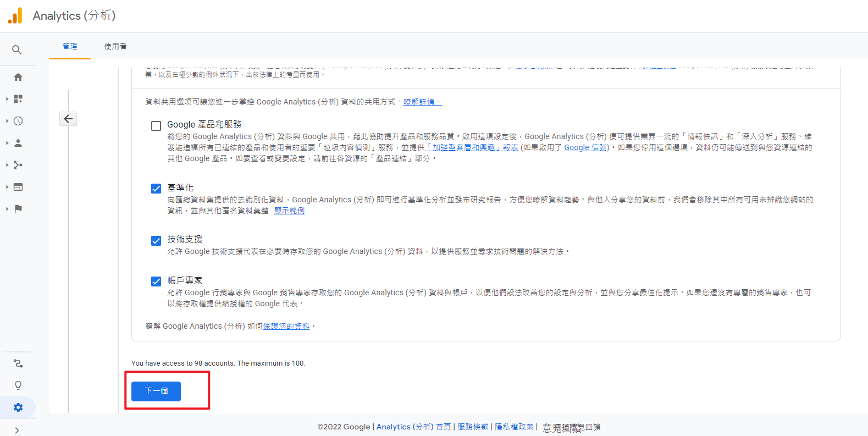Screen dimensions: 868x436
Task: Click the 帳戶專家 heading text
Action: click(185, 280)
